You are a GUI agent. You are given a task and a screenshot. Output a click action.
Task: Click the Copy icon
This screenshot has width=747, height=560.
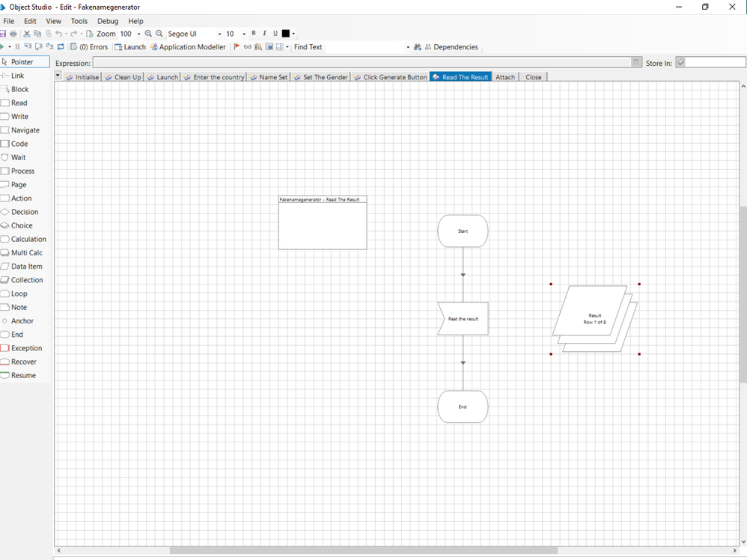[37, 34]
